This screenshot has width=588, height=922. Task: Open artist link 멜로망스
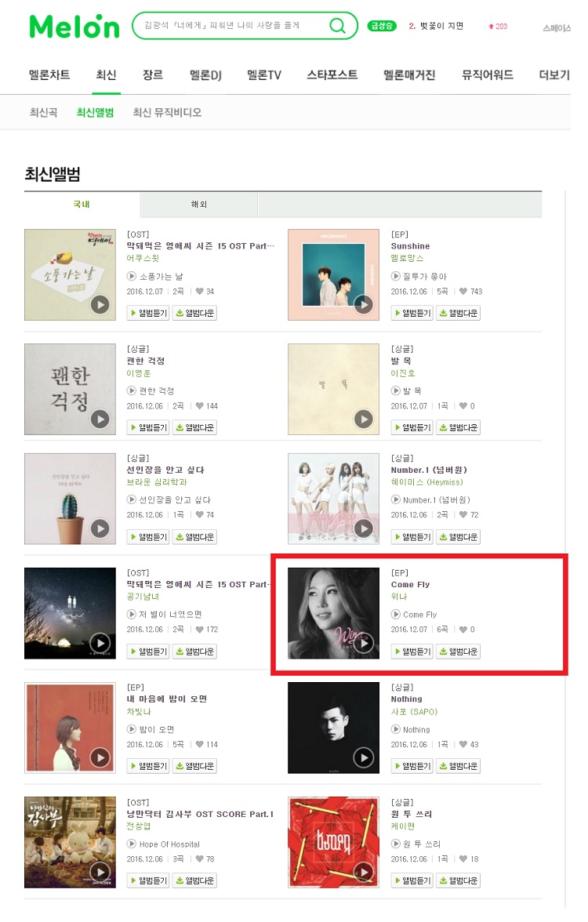[x=407, y=258]
